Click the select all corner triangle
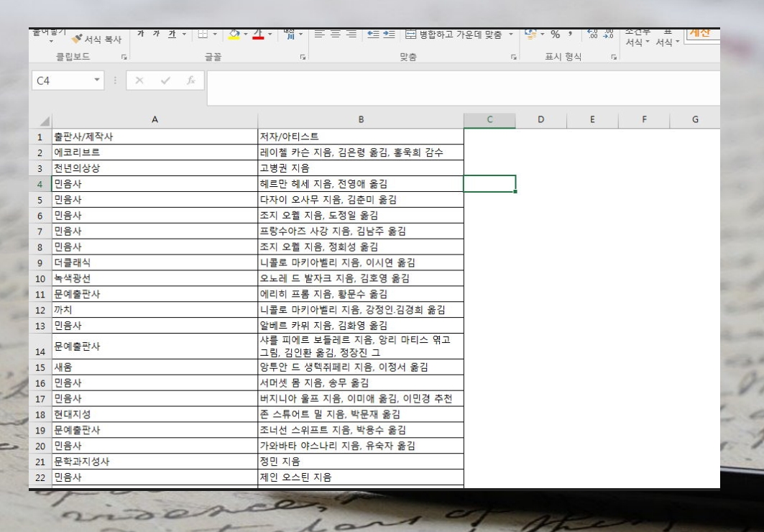 [x=45, y=121]
